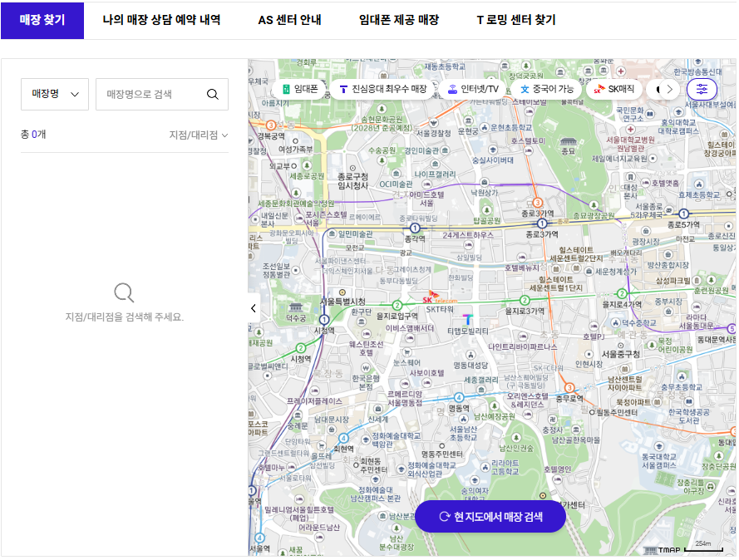Click the T marker at 티맵모빌리티
This screenshot has height=560, width=739.
467,319
